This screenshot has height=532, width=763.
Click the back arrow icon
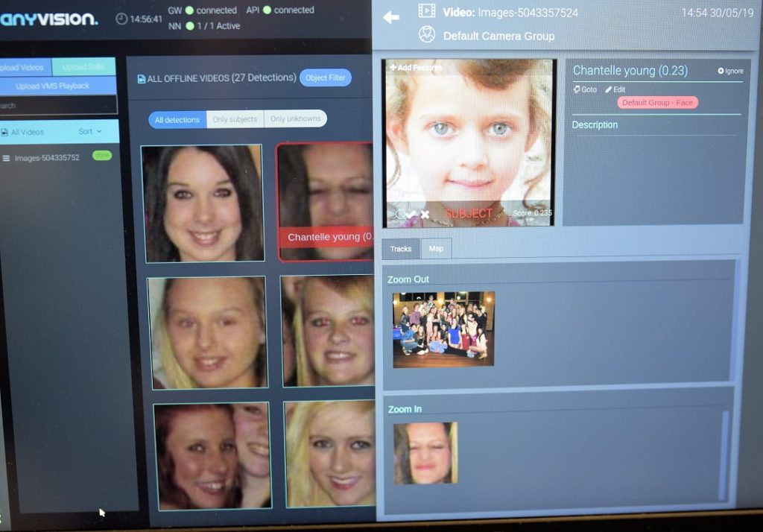[391, 16]
